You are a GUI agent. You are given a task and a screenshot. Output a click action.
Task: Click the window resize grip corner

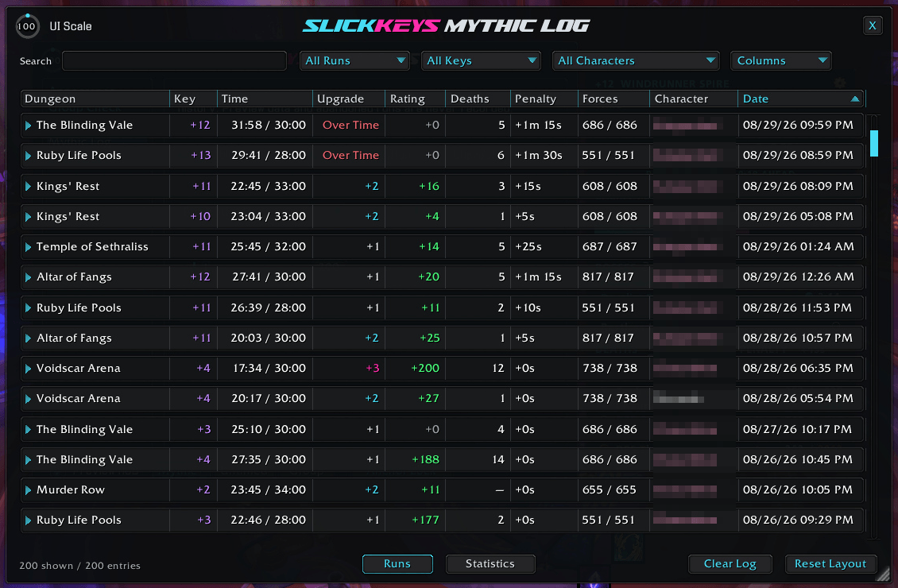(884, 574)
